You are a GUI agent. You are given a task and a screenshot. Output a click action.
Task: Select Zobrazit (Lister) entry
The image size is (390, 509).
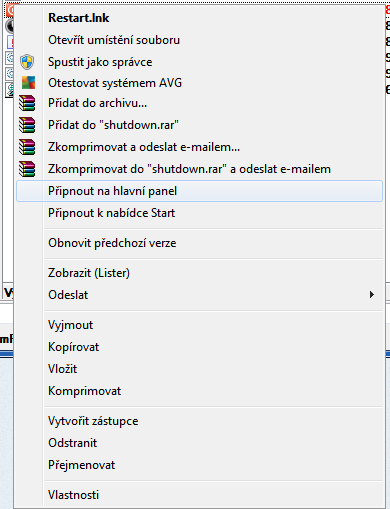coord(200,273)
